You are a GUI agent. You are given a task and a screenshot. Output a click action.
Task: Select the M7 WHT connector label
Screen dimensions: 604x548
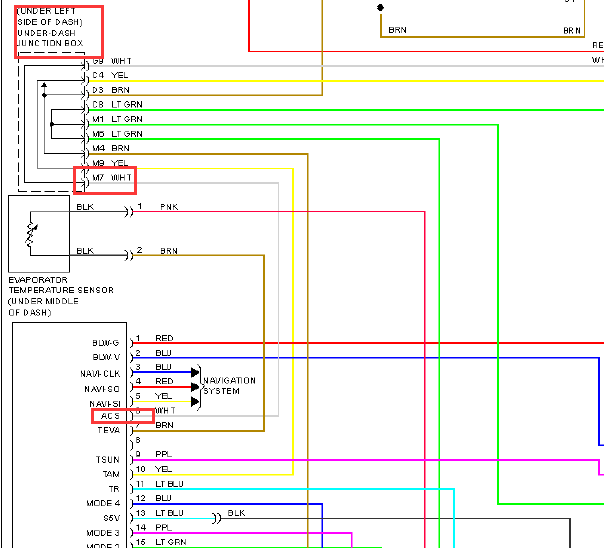coord(112,178)
